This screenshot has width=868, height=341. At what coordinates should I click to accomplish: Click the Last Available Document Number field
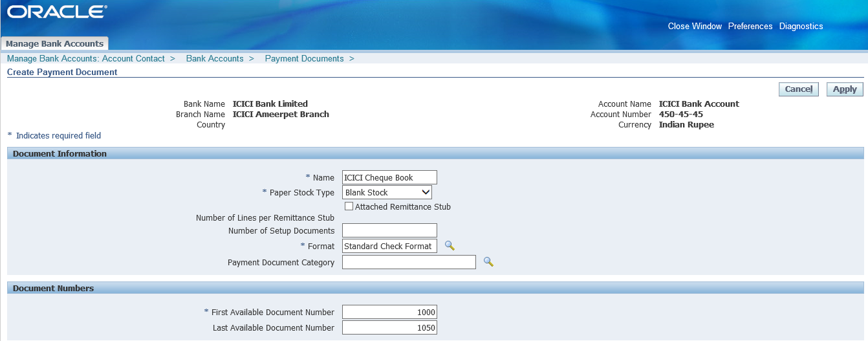[x=389, y=327]
